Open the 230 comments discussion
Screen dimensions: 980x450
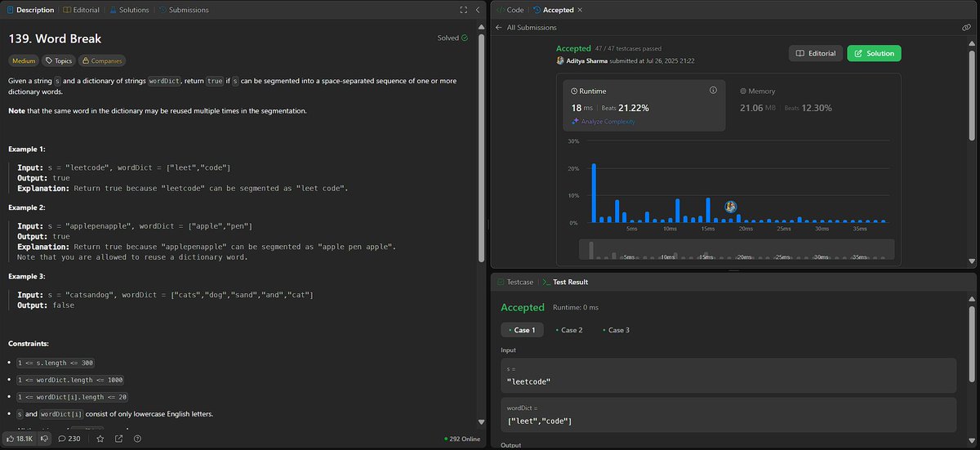tap(69, 439)
